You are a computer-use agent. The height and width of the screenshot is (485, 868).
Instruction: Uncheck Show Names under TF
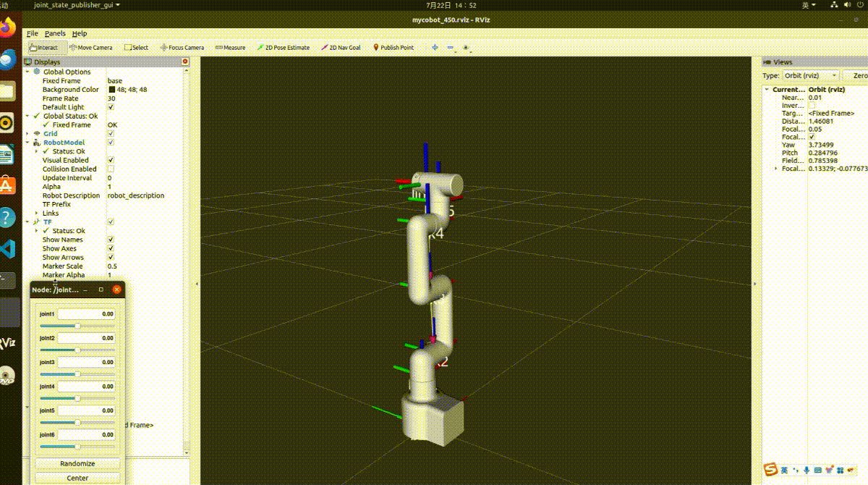[x=111, y=239]
